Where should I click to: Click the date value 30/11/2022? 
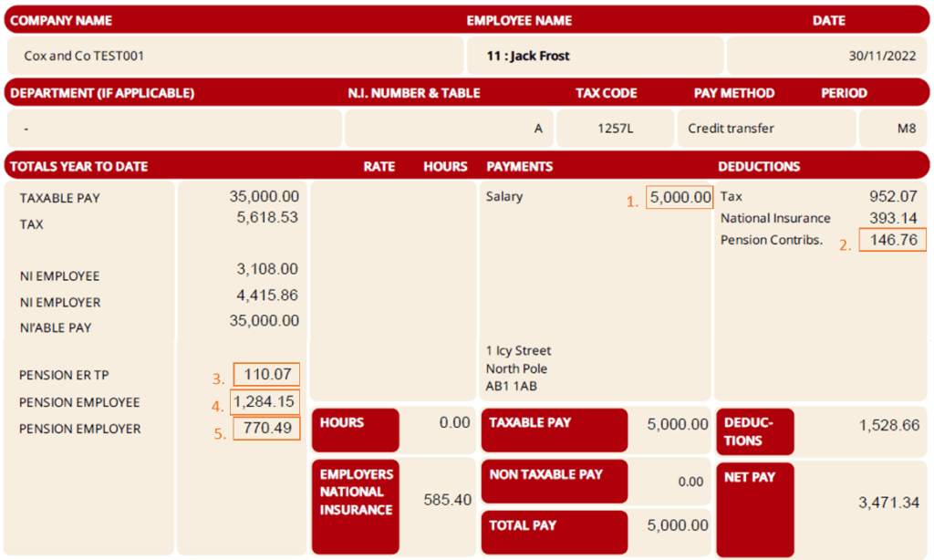(x=882, y=56)
